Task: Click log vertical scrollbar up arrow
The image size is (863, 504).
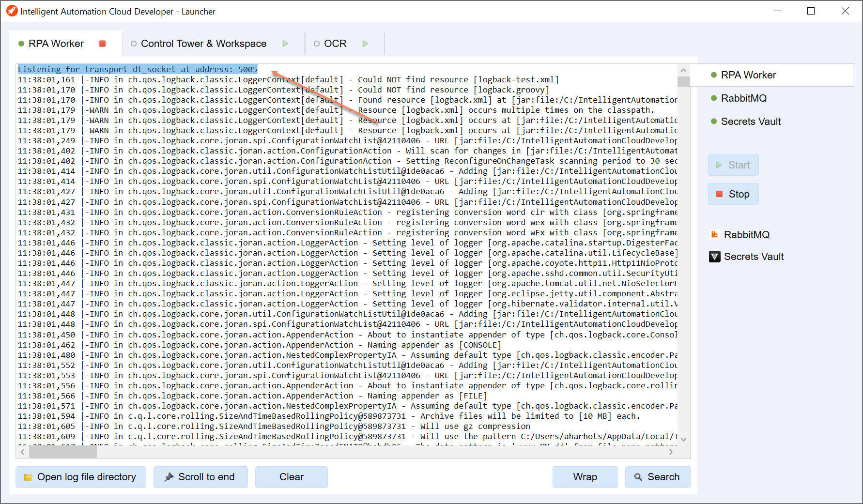Action: 684,70
